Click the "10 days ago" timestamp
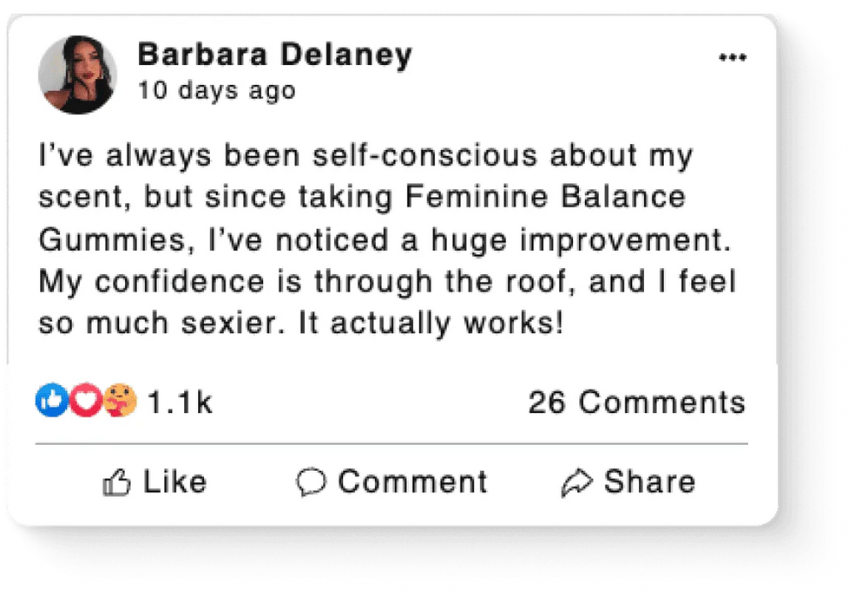This screenshot has height=609, width=868. [216, 90]
